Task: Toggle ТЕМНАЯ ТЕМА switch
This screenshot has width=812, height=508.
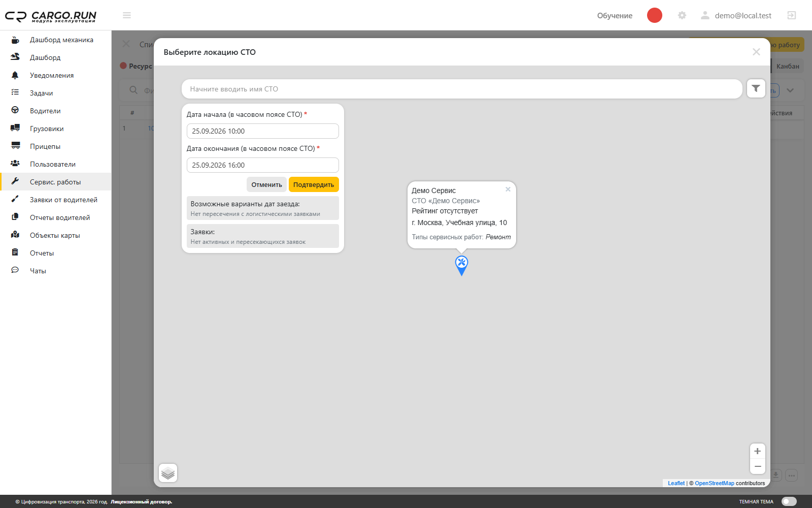Action: (789, 501)
